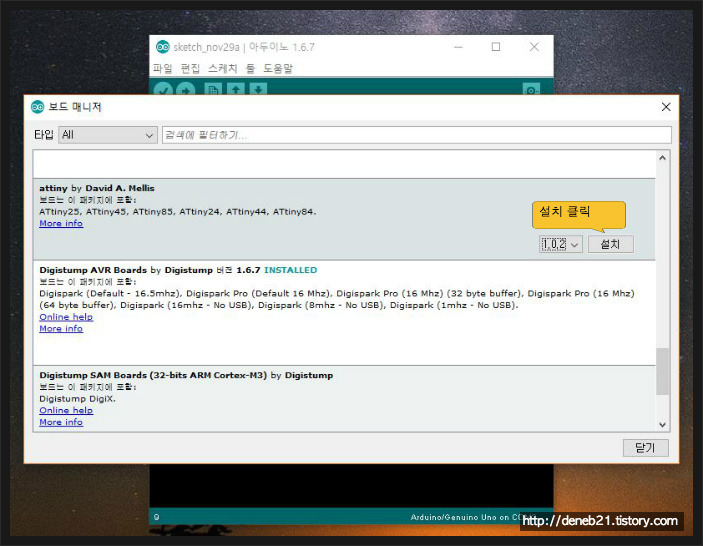Close the Boards Manager dialog with X
Image resolution: width=703 pixels, height=546 pixels.
pyautogui.click(x=666, y=107)
